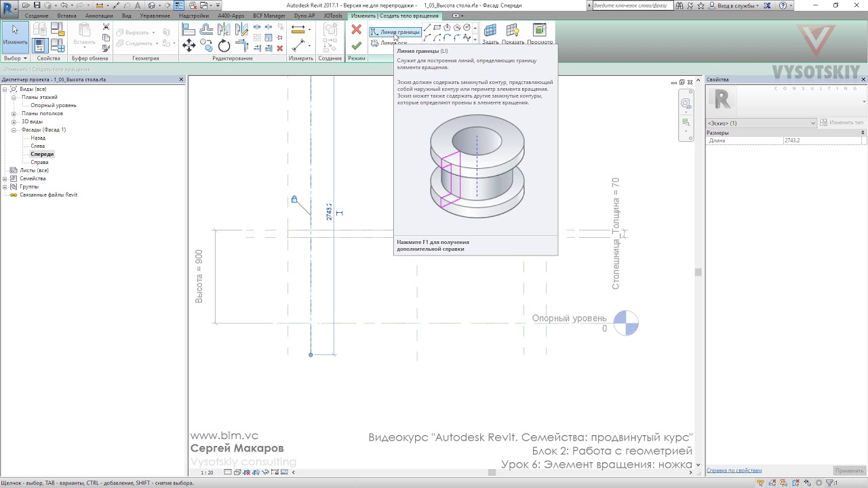Click the Save icon in quick access toolbar

click(x=38, y=5)
